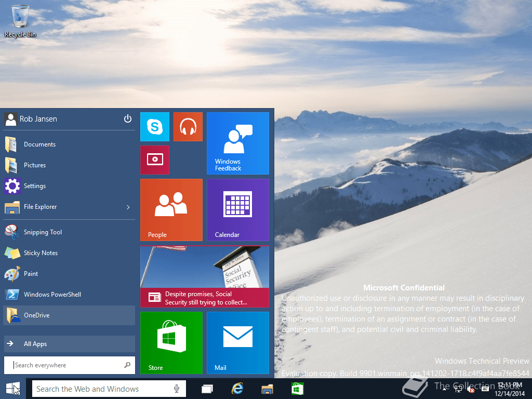Open the Calendar tile
Viewport: 532px width, 399px height.
point(238,210)
